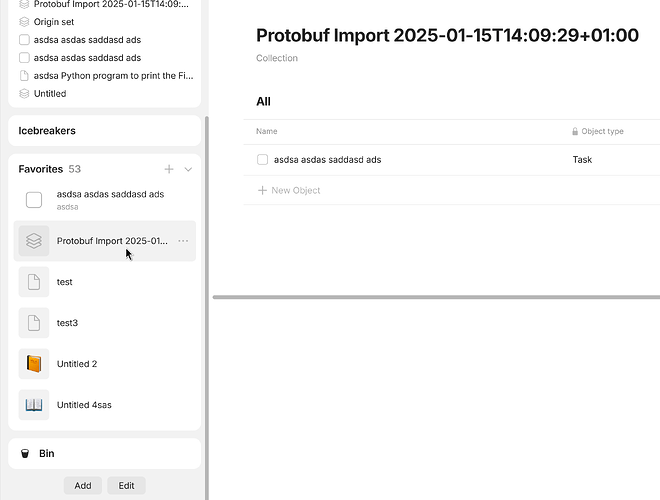Click the stack icon beside Untitled in sidebar
The height and width of the screenshot is (500, 660).
(24, 93)
